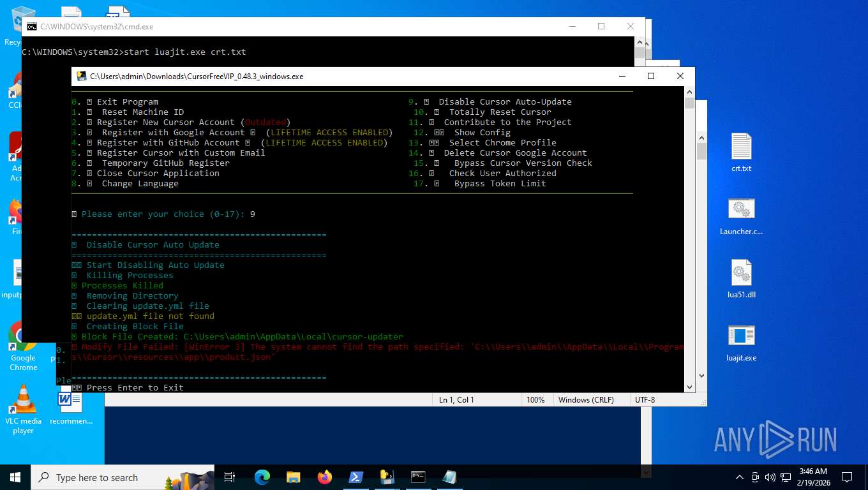Click 'Register with Google Account' line
This screenshot has height=490, width=868.
tap(232, 133)
